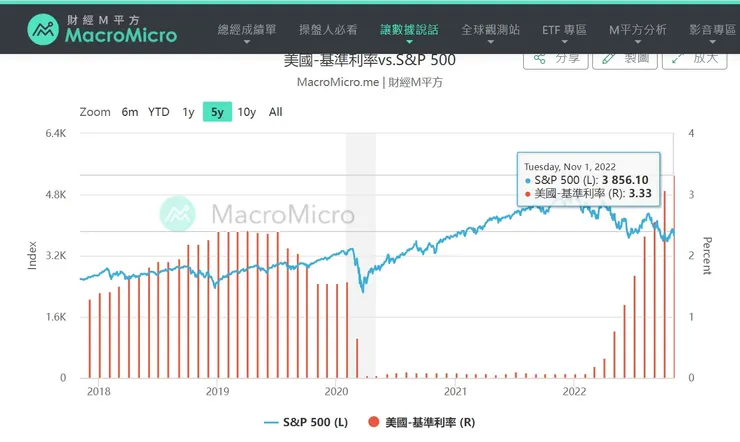Viewport: 740px width, 442px height.
Task: Set zoom range to 10y
Action: tap(246, 112)
